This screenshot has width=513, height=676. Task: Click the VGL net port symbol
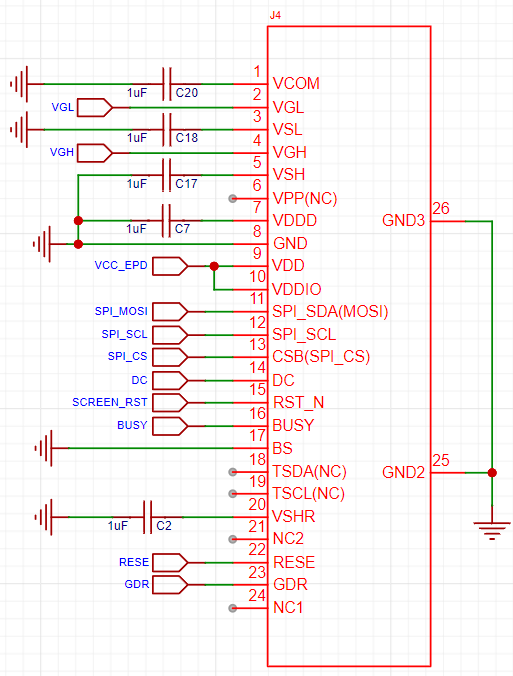(x=95, y=107)
